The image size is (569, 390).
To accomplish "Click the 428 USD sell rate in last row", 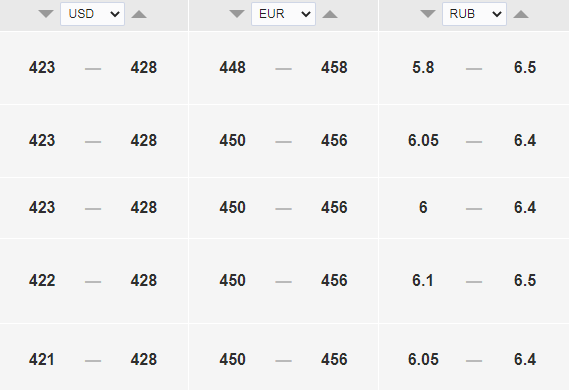I will 144,360.
